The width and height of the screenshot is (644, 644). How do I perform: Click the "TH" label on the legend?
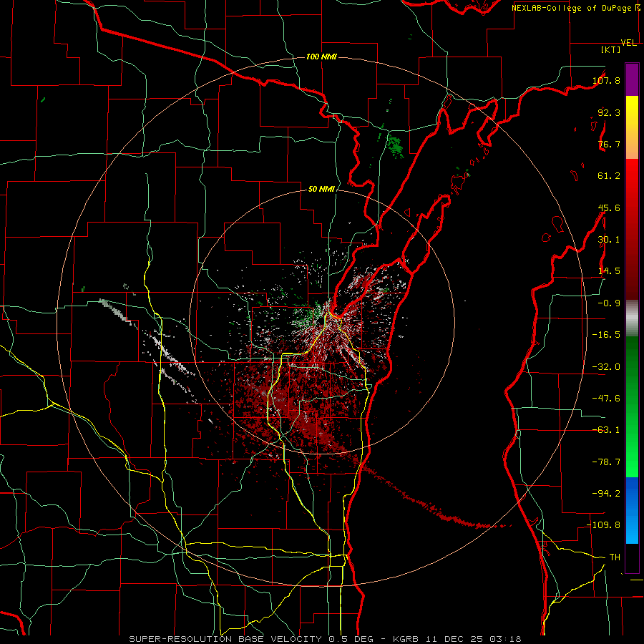(615, 557)
